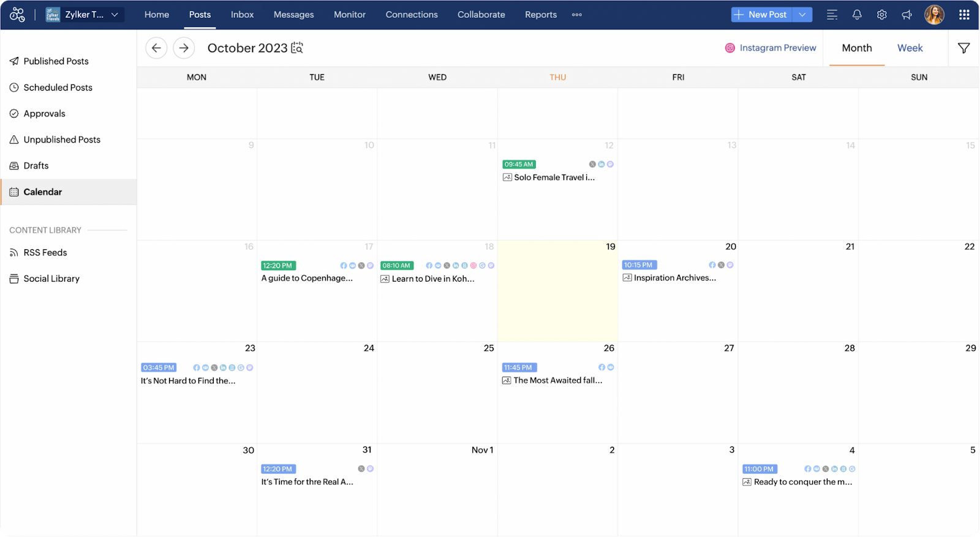
Task: Click the New Post button
Action: pos(761,15)
